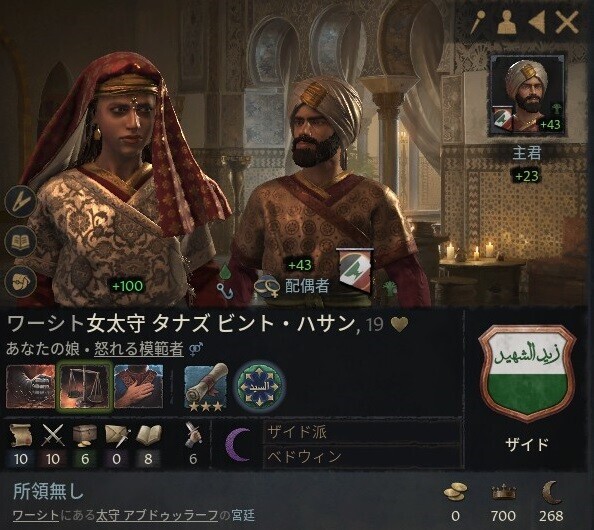Open the diplomacy education scroll trait
This screenshot has width=594, height=530.
click(206, 387)
